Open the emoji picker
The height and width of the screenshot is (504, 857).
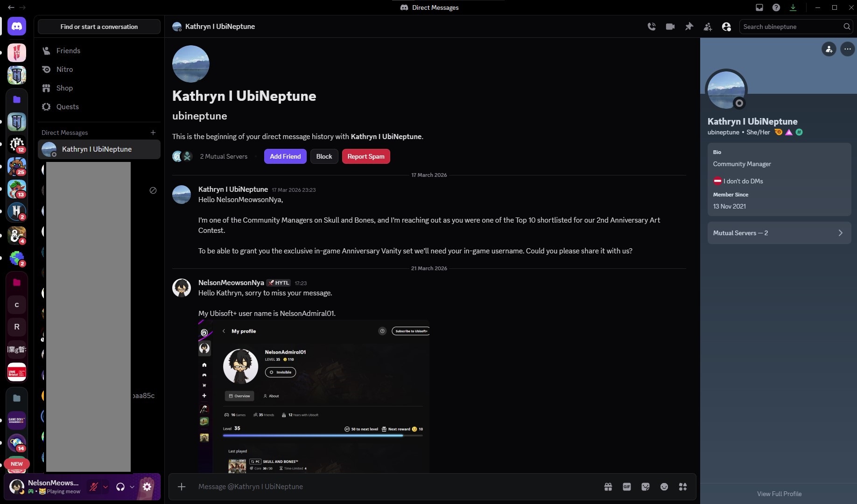[x=664, y=487]
